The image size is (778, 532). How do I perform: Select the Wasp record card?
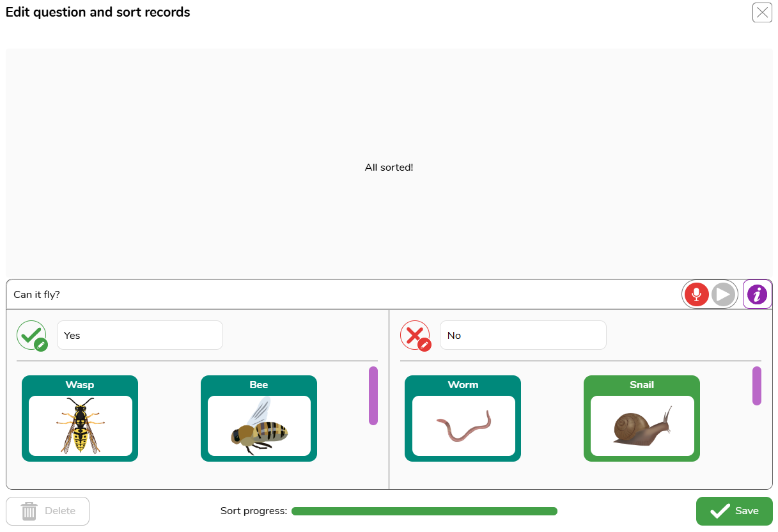tap(80, 418)
